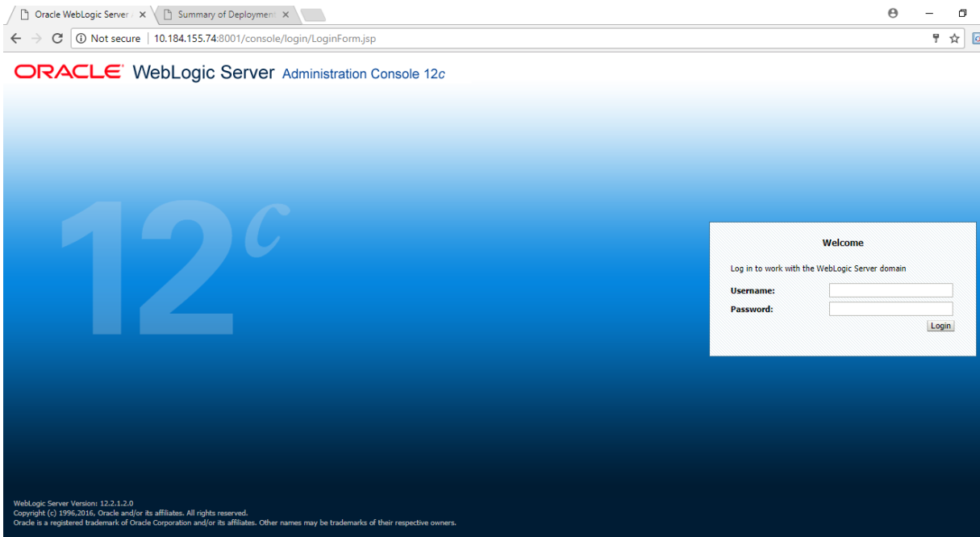
Task: Click the address bar URL
Action: point(265,39)
